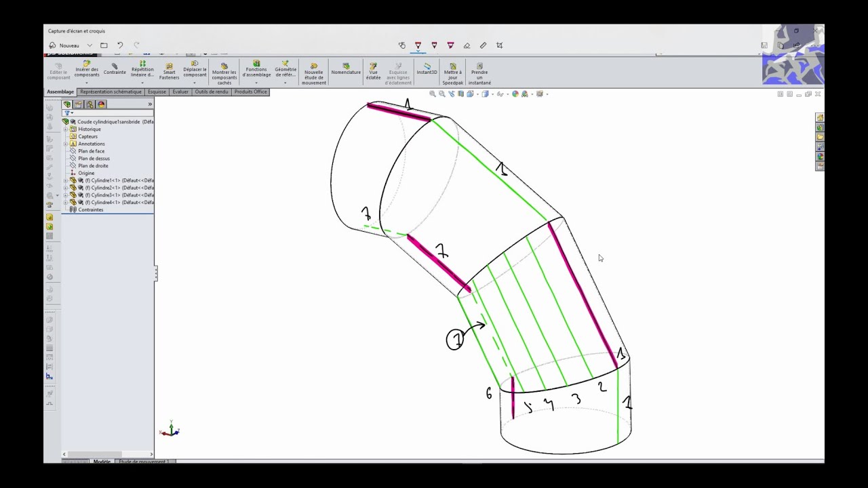Image resolution: width=868 pixels, height=488 pixels.
Task: Click Déplacer le composant
Action: 195,69
